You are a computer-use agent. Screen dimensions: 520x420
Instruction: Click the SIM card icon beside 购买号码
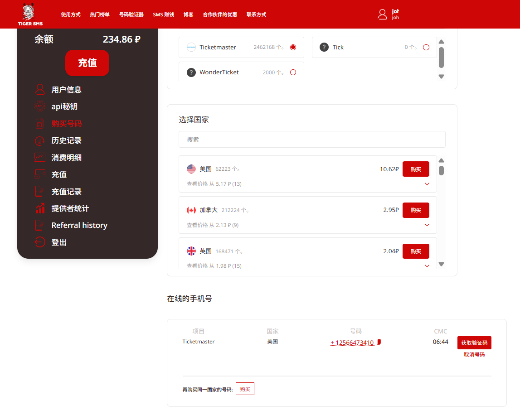click(x=40, y=123)
